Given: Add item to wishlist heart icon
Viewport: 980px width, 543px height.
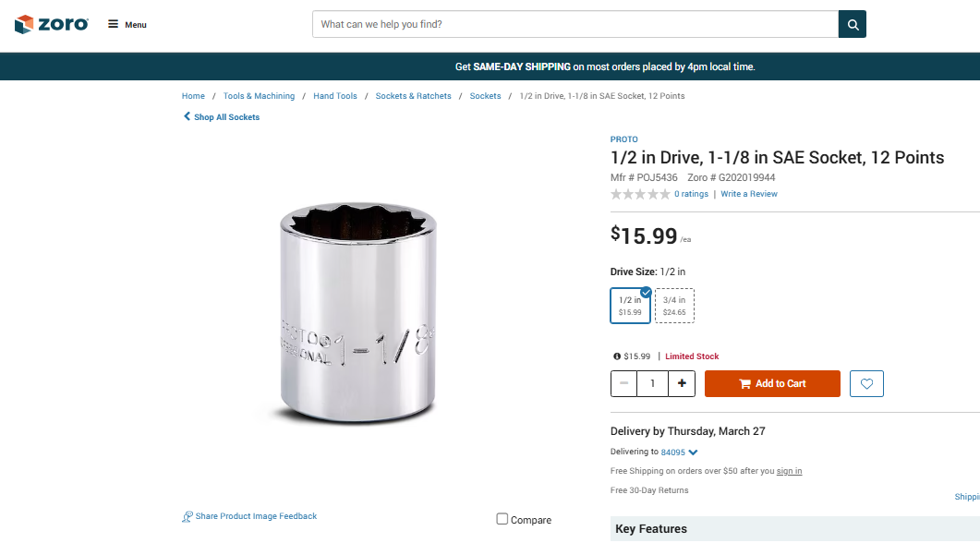Looking at the screenshot, I should point(866,383).
